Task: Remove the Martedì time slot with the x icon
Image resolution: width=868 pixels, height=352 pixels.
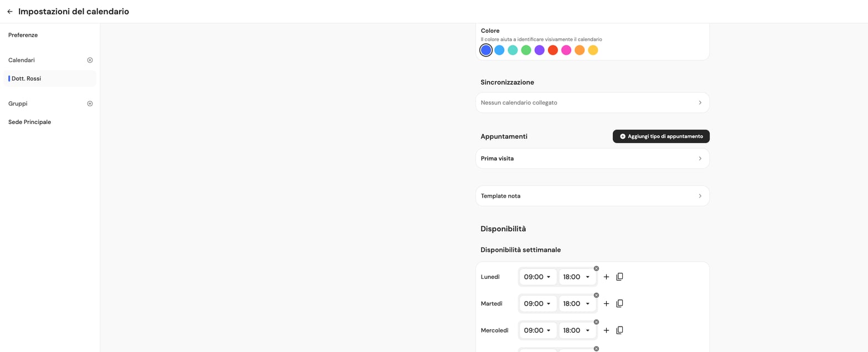Action: click(596, 295)
